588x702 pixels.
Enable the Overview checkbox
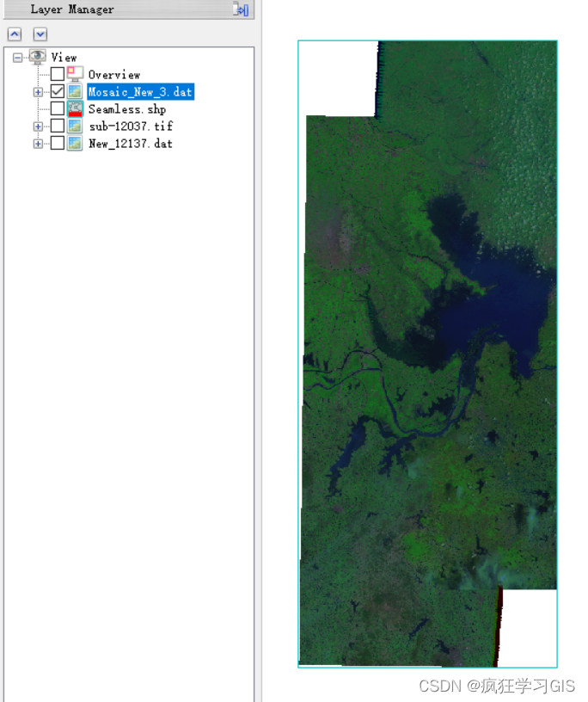(x=58, y=74)
